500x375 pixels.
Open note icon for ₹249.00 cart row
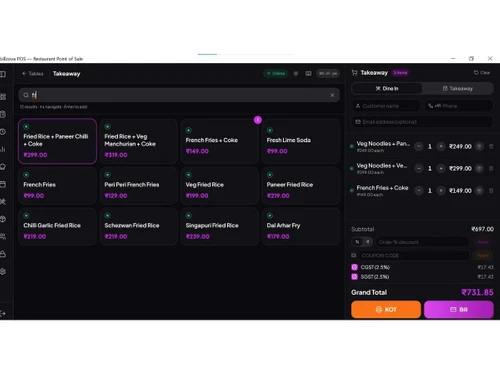click(x=479, y=146)
